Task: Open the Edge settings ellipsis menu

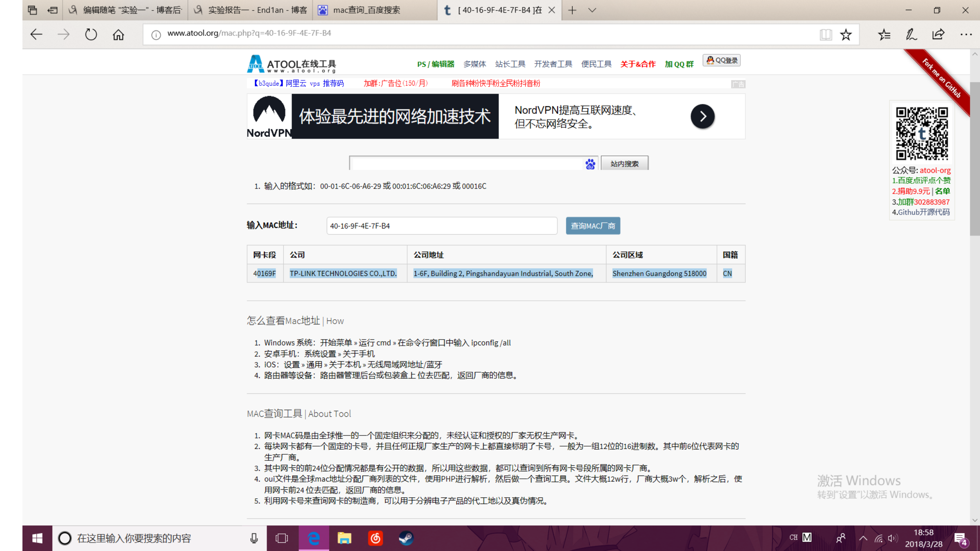Action: tap(966, 35)
